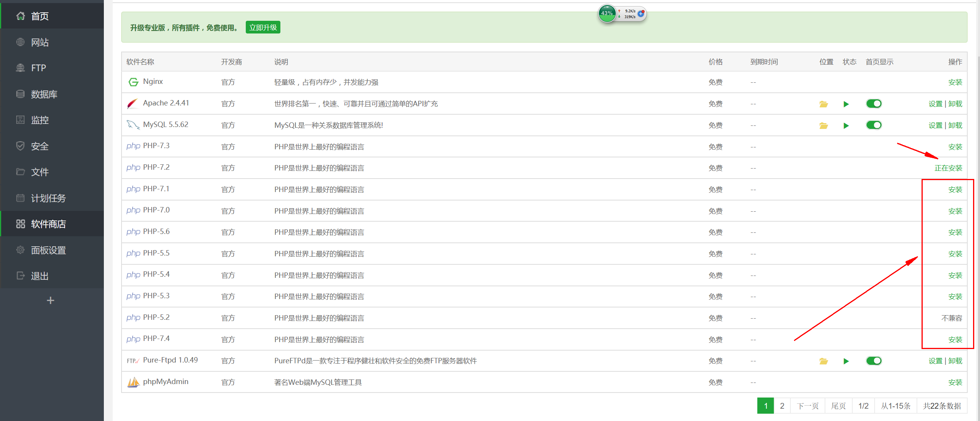The image size is (980, 421).
Task: Click the php icon of PHP-7.2
Action: [x=133, y=168]
